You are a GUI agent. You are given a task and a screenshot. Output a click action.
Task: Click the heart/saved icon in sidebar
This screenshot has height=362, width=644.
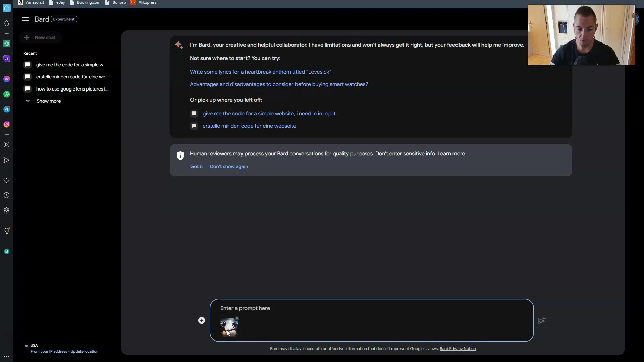[x=7, y=180]
